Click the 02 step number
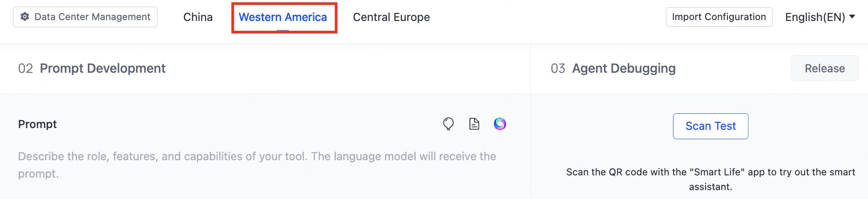 tap(25, 68)
